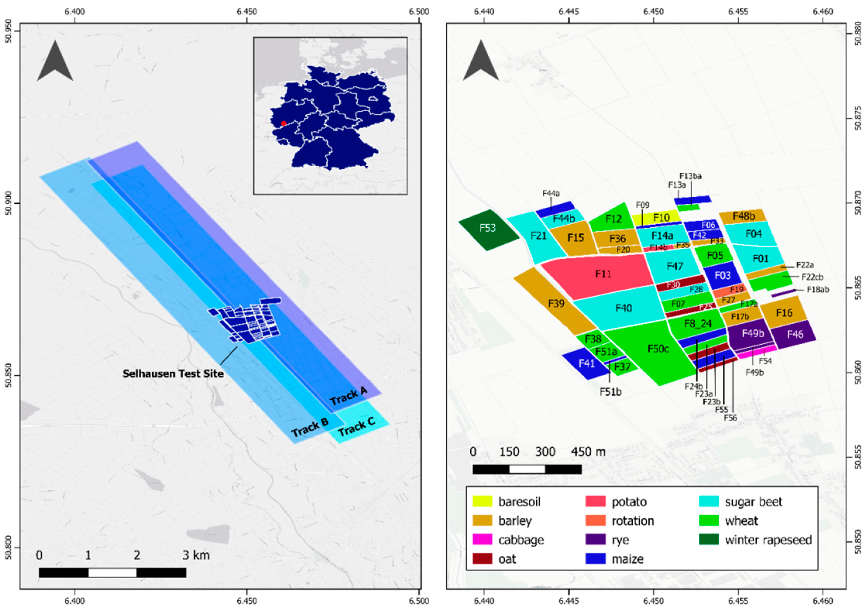This screenshot has width=868, height=611.
Task: Click the Track C label
Action: click(357, 427)
